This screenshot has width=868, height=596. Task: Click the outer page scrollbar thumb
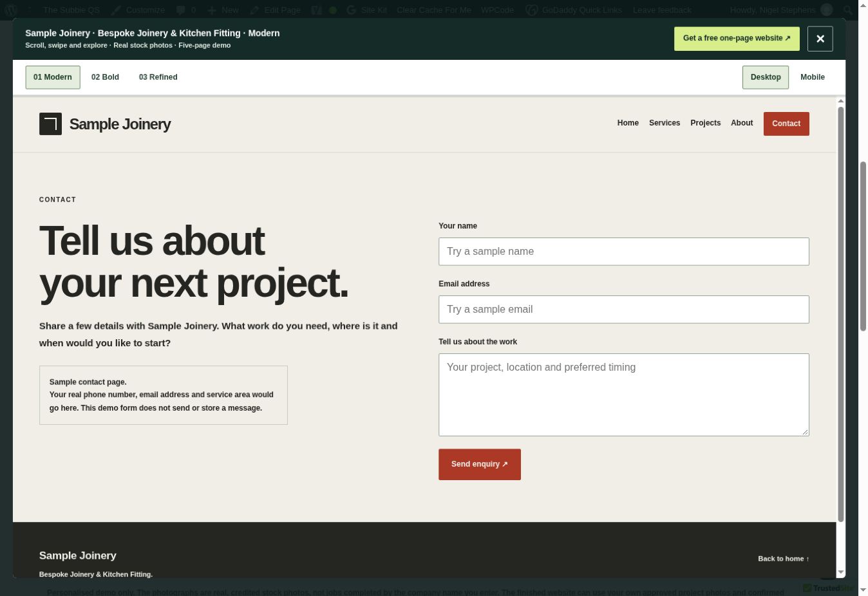[863, 247]
